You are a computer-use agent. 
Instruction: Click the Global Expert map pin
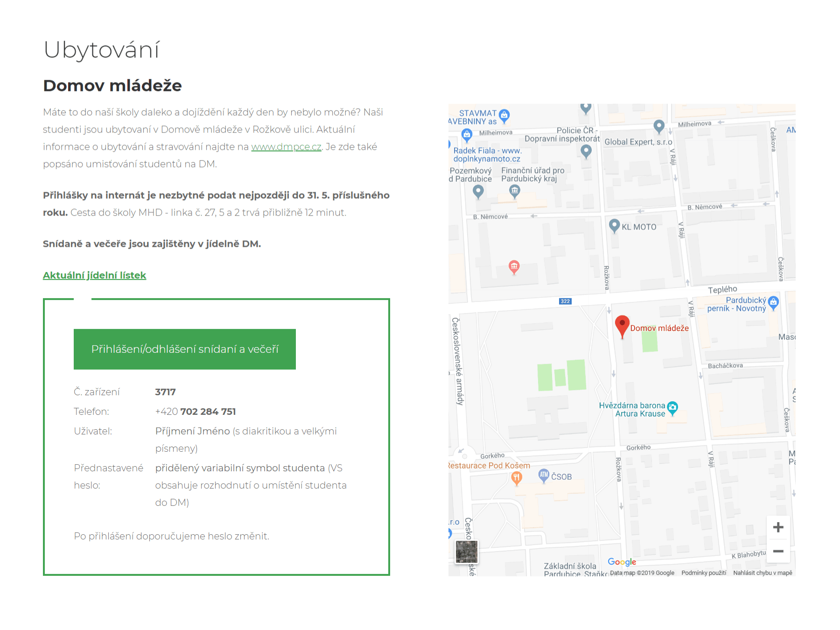pos(658,126)
